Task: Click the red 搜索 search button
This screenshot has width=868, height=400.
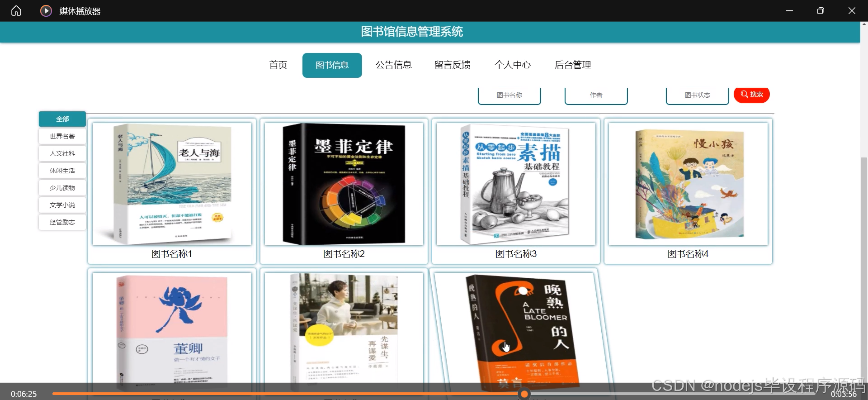Action: click(x=751, y=95)
